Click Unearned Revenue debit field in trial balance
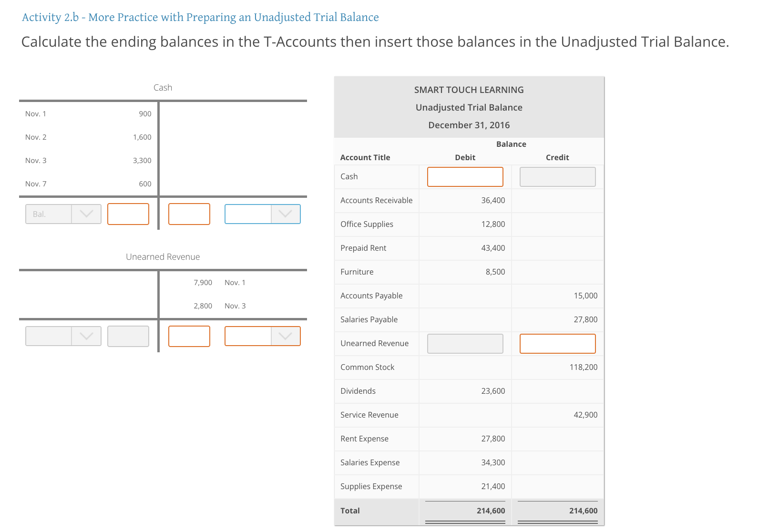Image resolution: width=779 pixels, height=532 pixels. point(465,344)
